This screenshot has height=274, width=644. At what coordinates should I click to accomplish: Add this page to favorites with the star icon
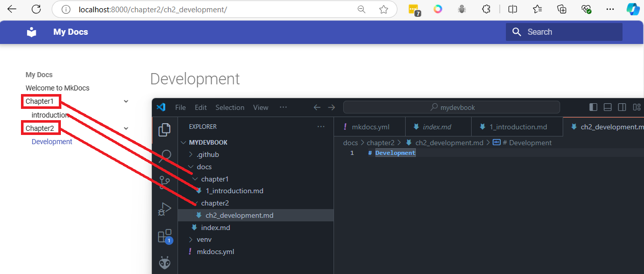384,9
